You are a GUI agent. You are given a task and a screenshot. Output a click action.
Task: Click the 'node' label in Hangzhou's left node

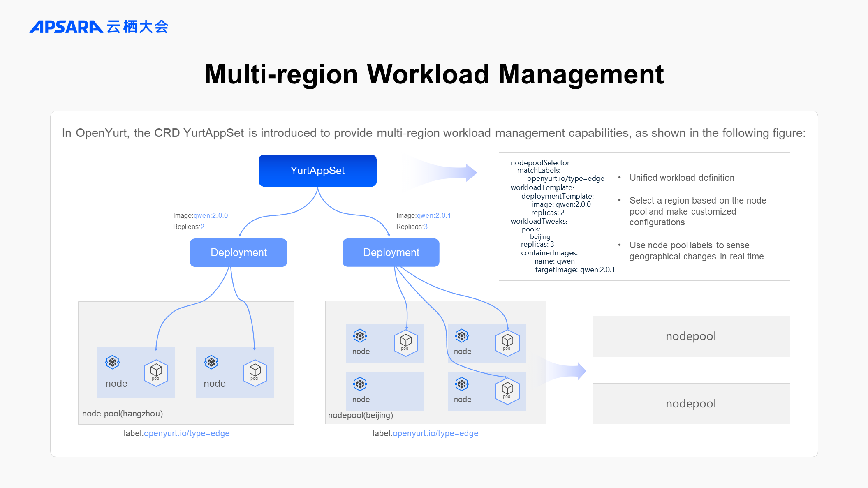116,384
